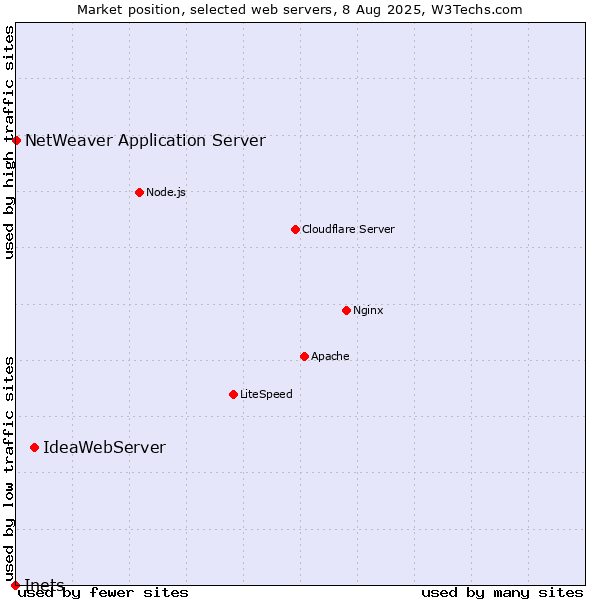The image size is (600, 600).
Task: Click the chart title mentioning W3Techs.com
Action: pyautogui.click(x=300, y=10)
